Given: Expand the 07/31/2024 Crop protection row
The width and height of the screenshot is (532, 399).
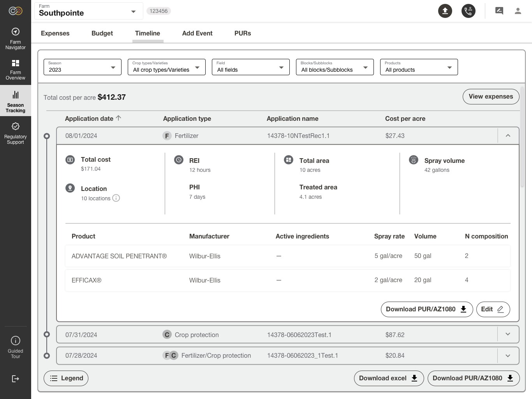Looking at the screenshot, I should pyautogui.click(x=508, y=334).
